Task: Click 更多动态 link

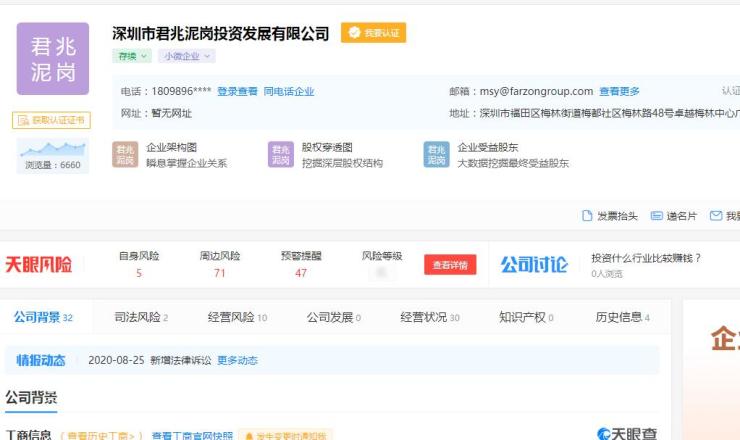Action: [237, 360]
